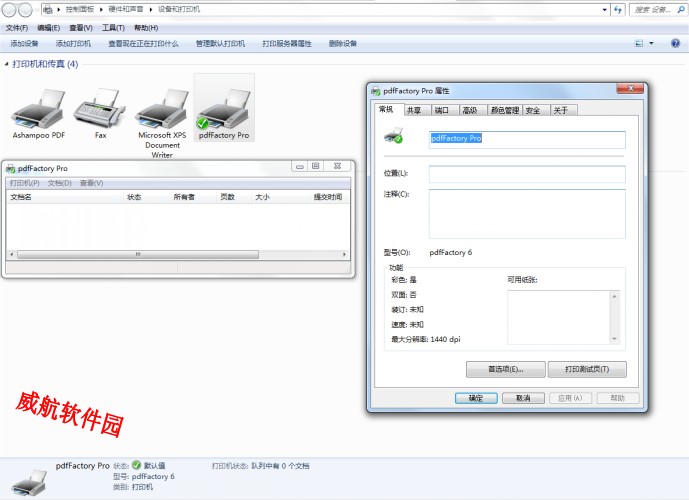Expand the view options dropdown arrow
This screenshot has height=500, width=689.
pos(651,44)
